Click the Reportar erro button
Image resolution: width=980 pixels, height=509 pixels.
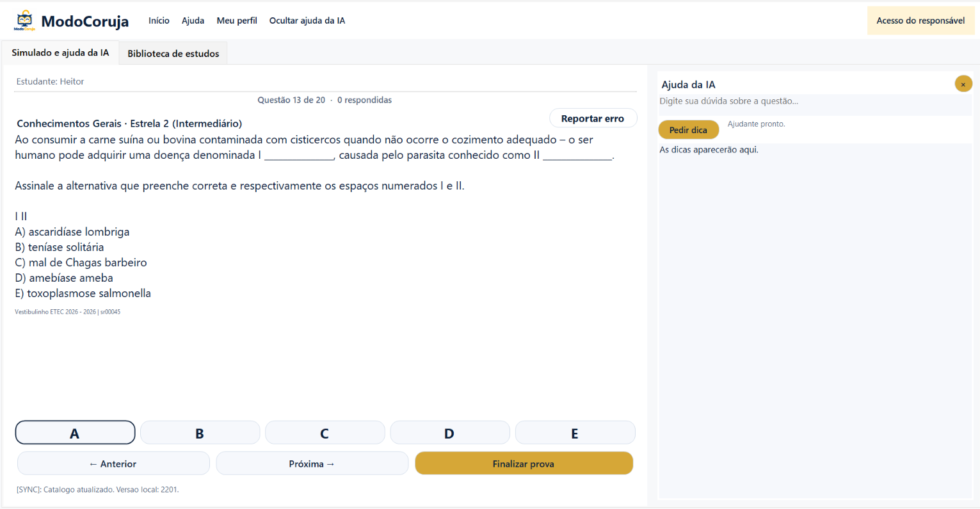point(593,118)
